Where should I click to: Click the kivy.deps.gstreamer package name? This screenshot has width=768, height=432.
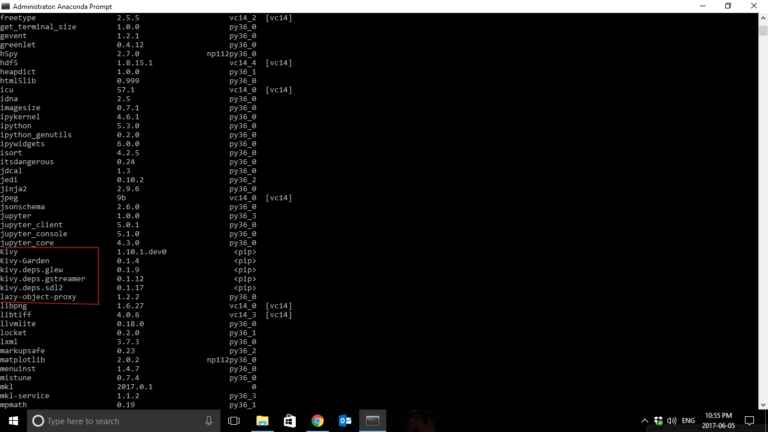[43, 279]
